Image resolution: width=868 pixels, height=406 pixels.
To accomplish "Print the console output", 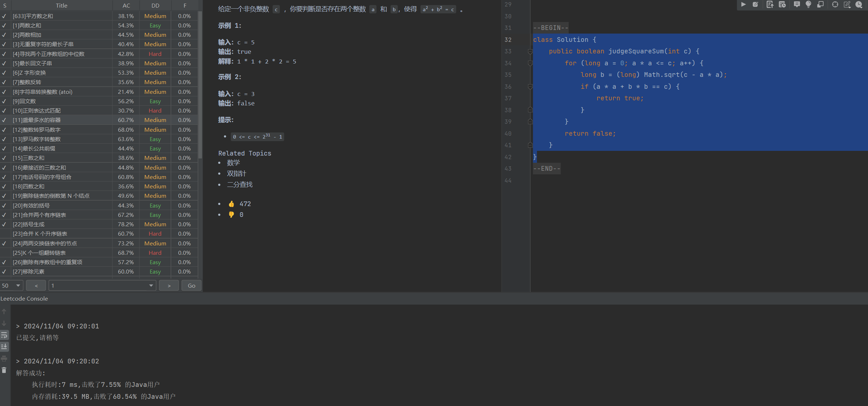I will point(4,358).
